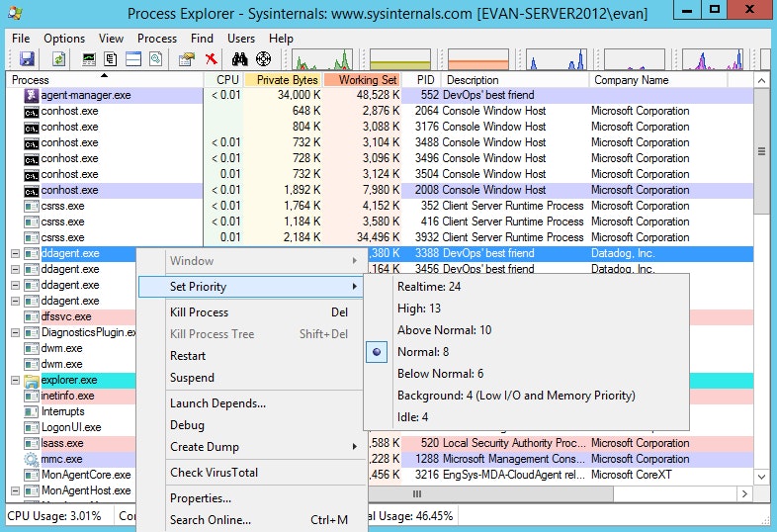
Task: Open Find handle binoculars icon
Action: 240,59
